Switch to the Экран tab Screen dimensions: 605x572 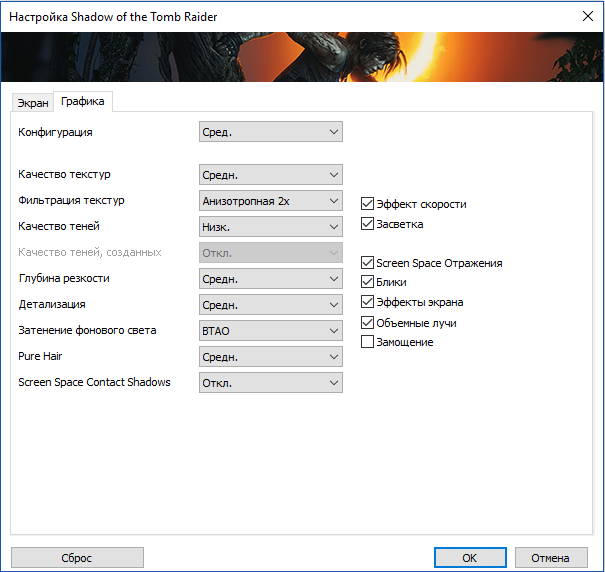pyautogui.click(x=32, y=103)
